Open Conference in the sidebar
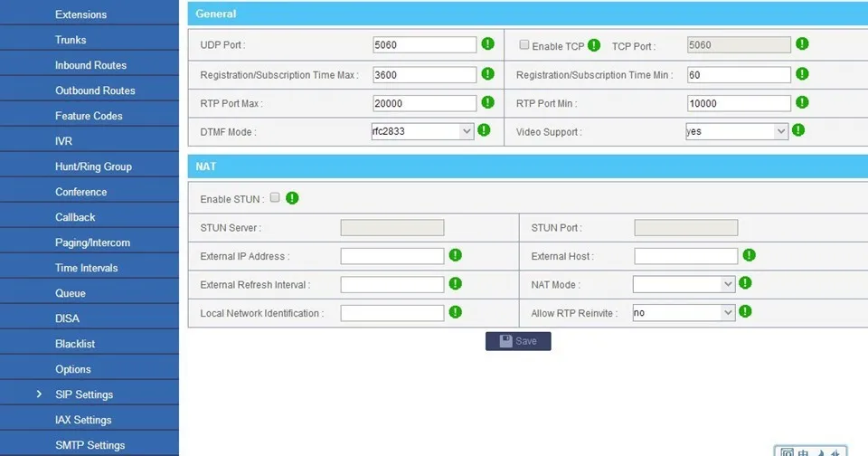This screenshot has height=456, width=868. click(x=80, y=192)
